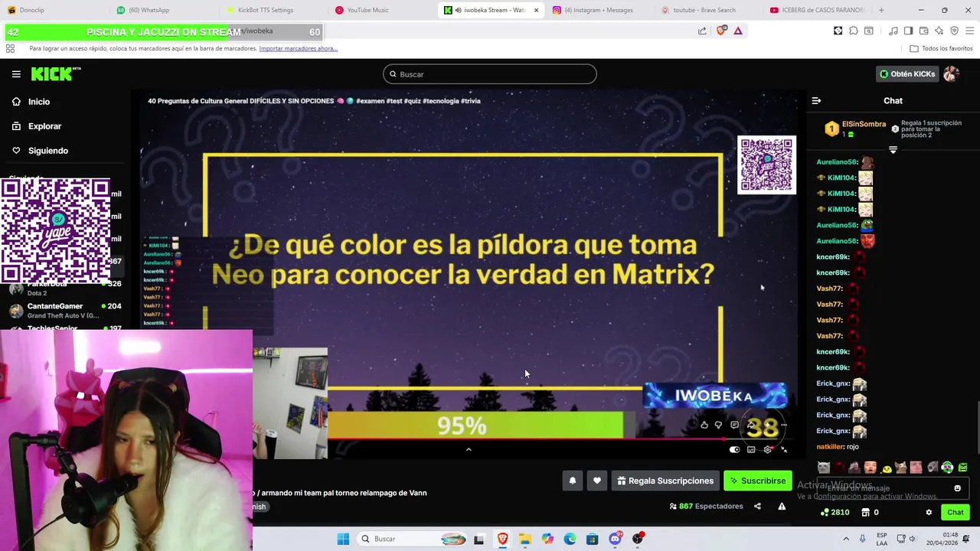Like the embedded video with thumbs up
Viewport: 980px width, 551px height.
tap(704, 425)
